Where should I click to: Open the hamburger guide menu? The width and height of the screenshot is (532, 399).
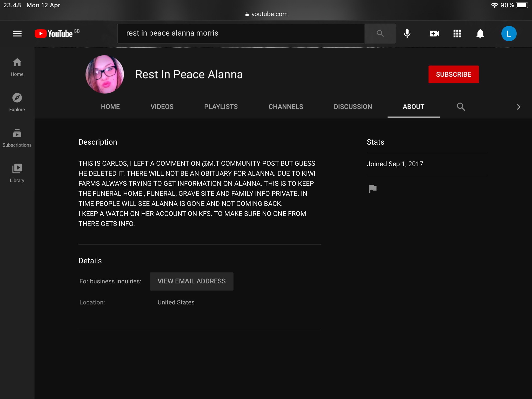coord(17,34)
